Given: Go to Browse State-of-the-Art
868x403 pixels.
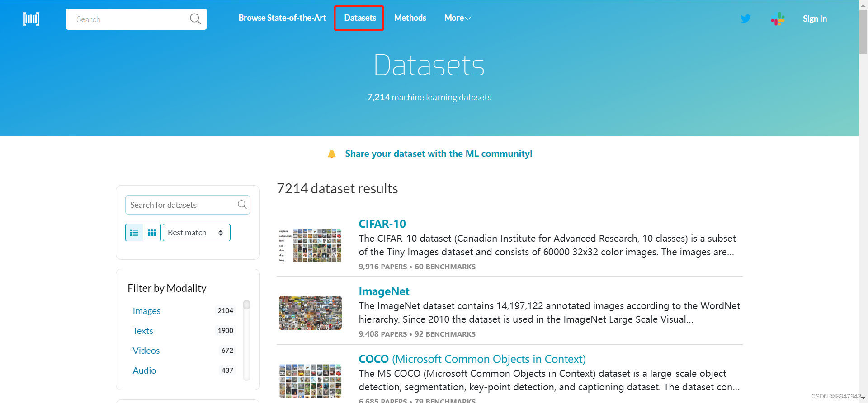Looking at the screenshot, I should (x=282, y=18).
